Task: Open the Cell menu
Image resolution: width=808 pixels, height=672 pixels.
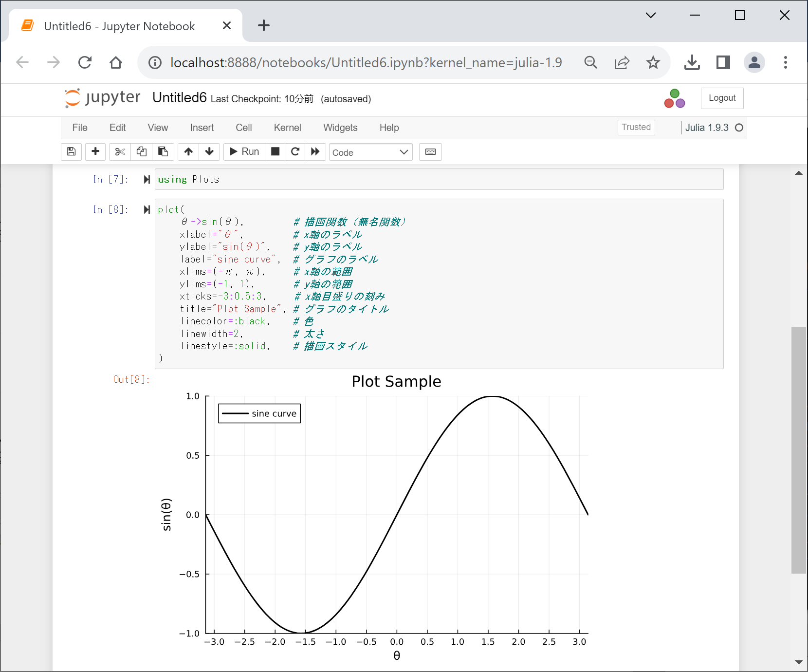Action: [243, 128]
